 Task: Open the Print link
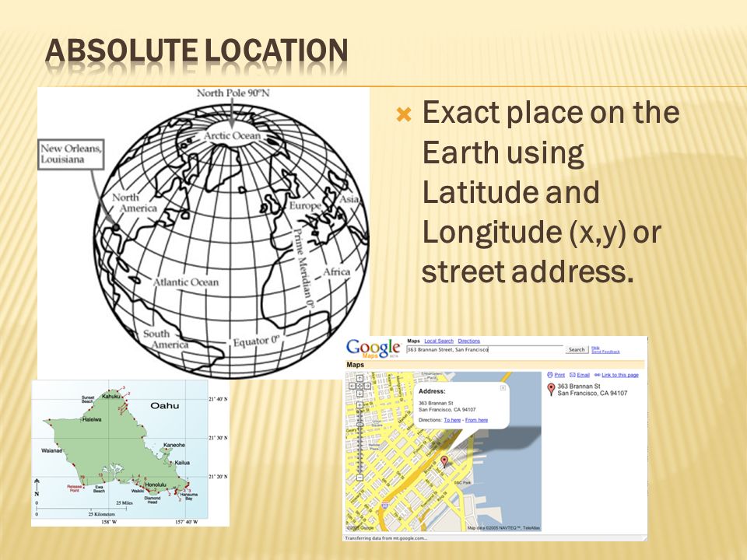pyautogui.click(x=559, y=375)
